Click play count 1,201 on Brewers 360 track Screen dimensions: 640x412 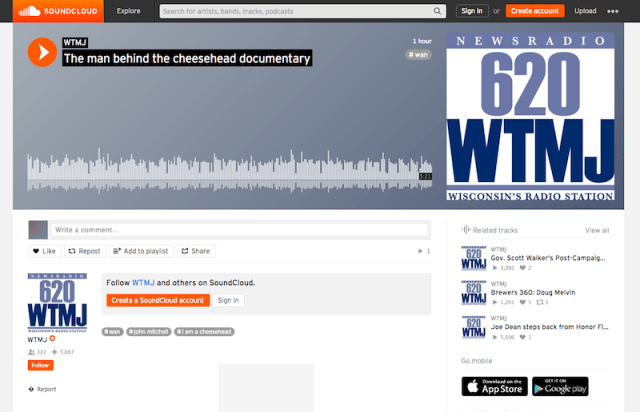tap(503, 302)
